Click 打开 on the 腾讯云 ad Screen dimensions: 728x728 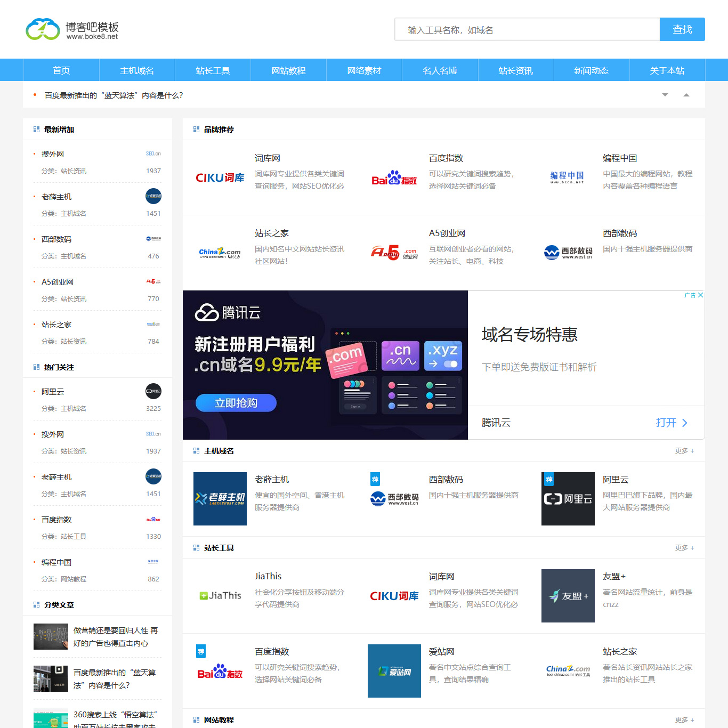[x=672, y=423]
